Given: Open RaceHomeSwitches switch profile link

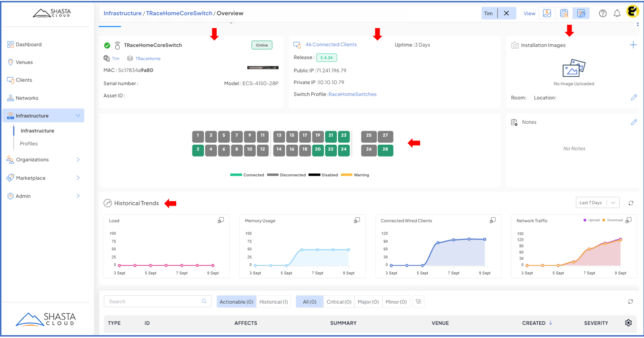Looking at the screenshot, I should pyautogui.click(x=352, y=94).
